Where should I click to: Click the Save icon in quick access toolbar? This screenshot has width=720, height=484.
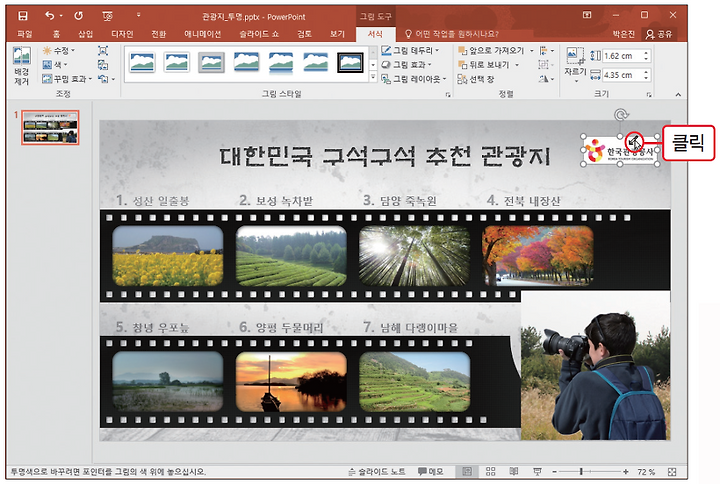point(22,16)
